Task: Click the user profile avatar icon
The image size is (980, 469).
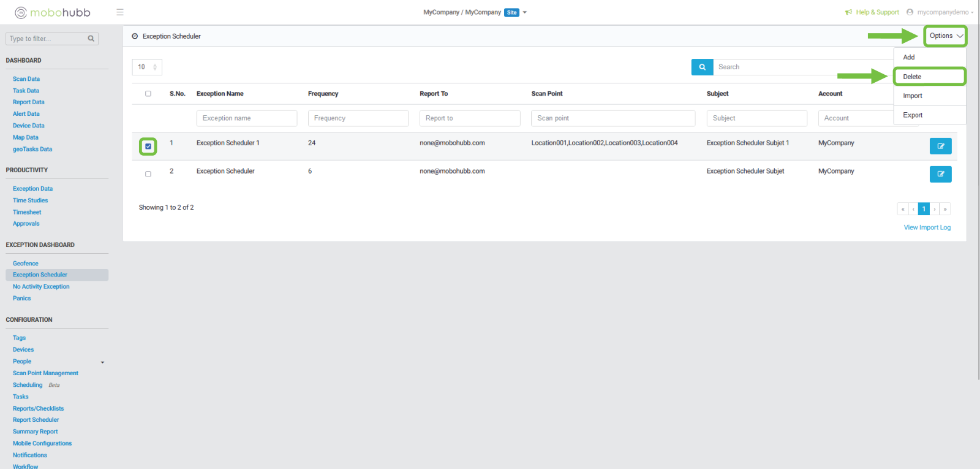Action: pyautogui.click(x=910, y=12)
